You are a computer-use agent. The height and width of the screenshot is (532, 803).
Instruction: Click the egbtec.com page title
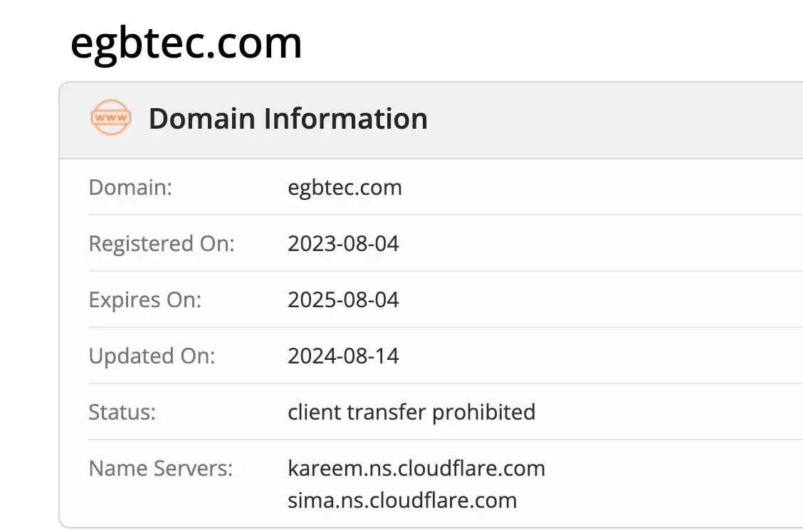pyautogui.click(x=186, y=43)
